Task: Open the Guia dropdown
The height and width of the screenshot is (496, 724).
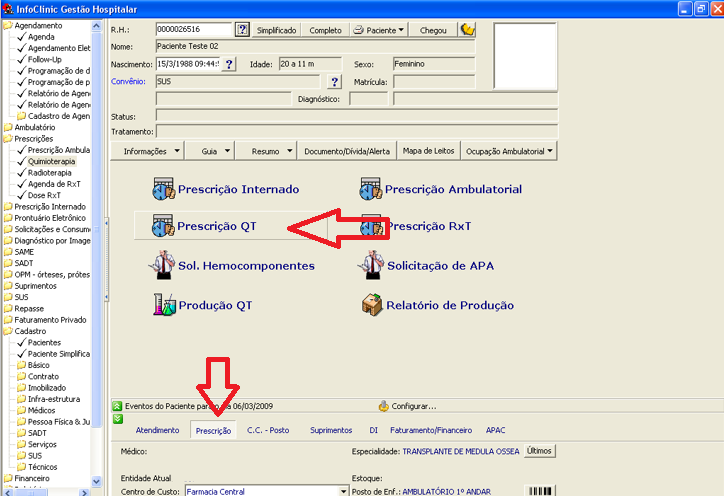Action: tap(210, 151)
